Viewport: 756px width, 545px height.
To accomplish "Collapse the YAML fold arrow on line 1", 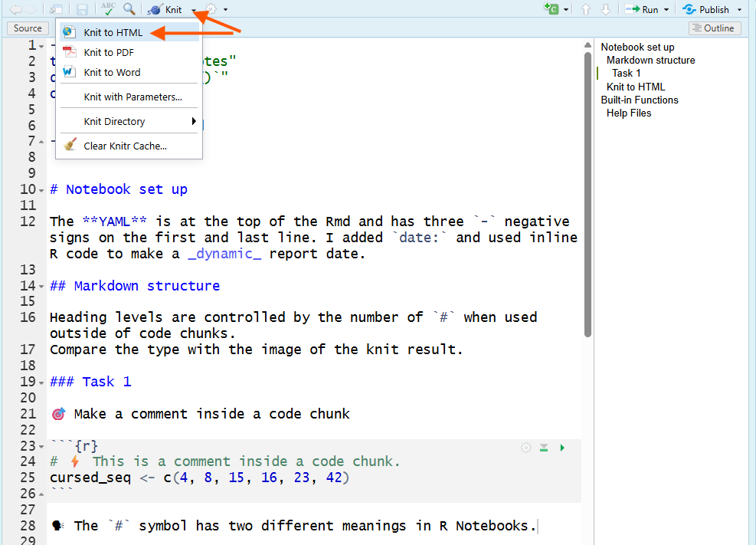I will [x=41, y=46].
